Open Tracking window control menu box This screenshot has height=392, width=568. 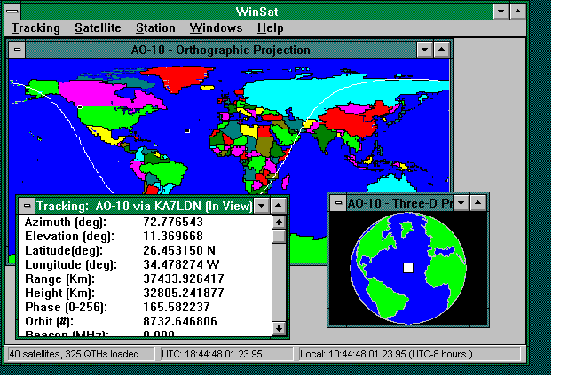(27, 206)
